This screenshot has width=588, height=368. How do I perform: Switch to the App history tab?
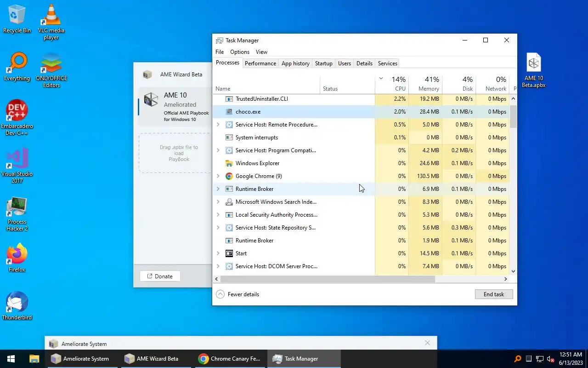pyautogui.click(x=295, y=63)
